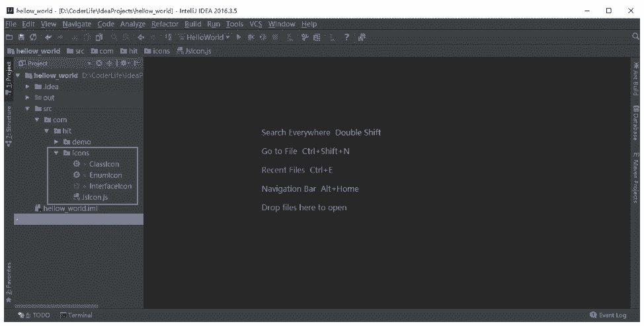The width and height of the screenshot is (644, 326).
Task: Toggle the Project tool window side tab
Action: pyautogui.click(x=7, y=79)
